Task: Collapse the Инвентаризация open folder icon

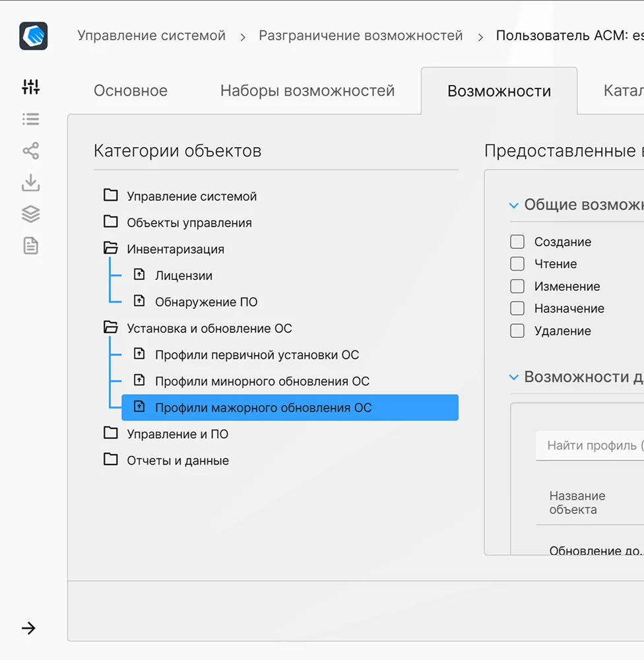Action: 111,248
